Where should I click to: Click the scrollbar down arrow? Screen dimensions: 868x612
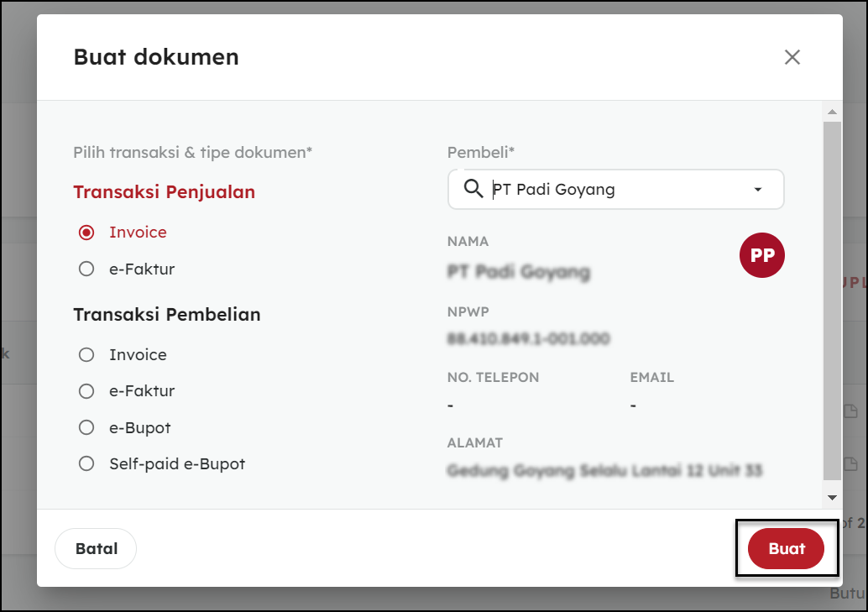832,497
